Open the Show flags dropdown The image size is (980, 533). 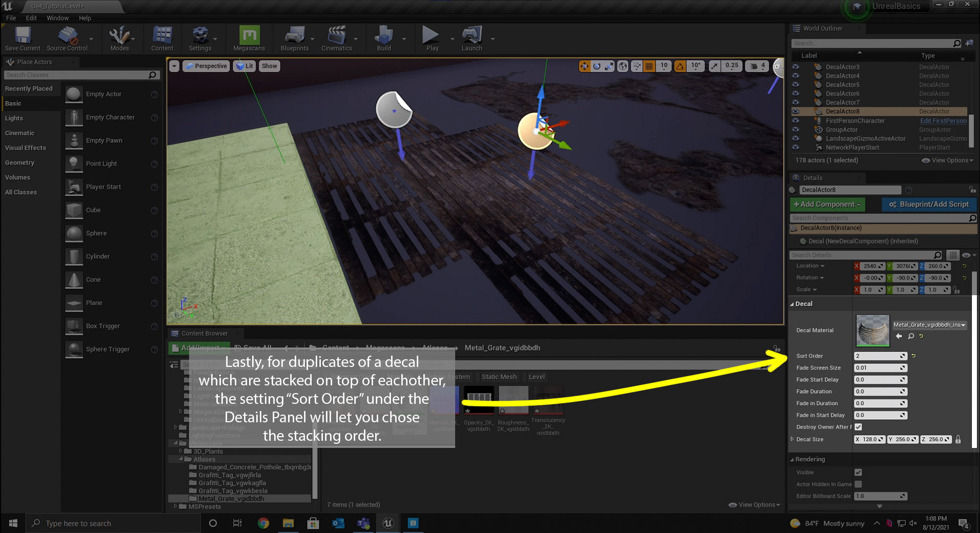(x=270, y=66)
